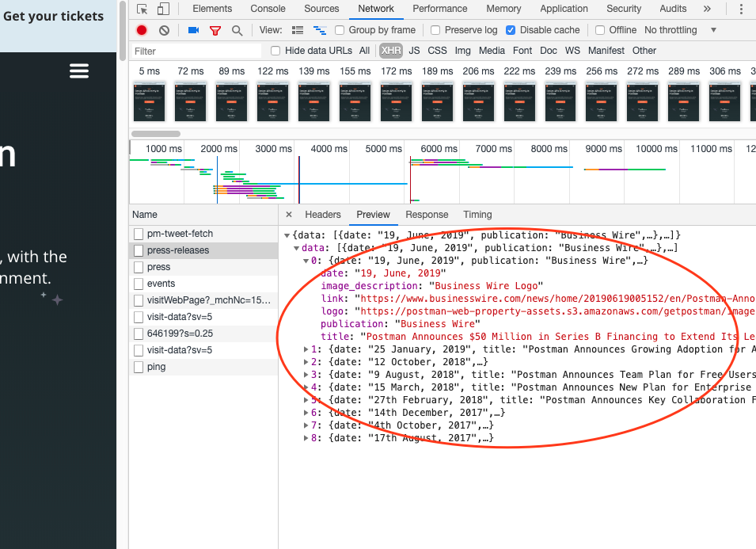Click the Filter text input field
This screenshot has width=756, height=549.
click(196, 51)
